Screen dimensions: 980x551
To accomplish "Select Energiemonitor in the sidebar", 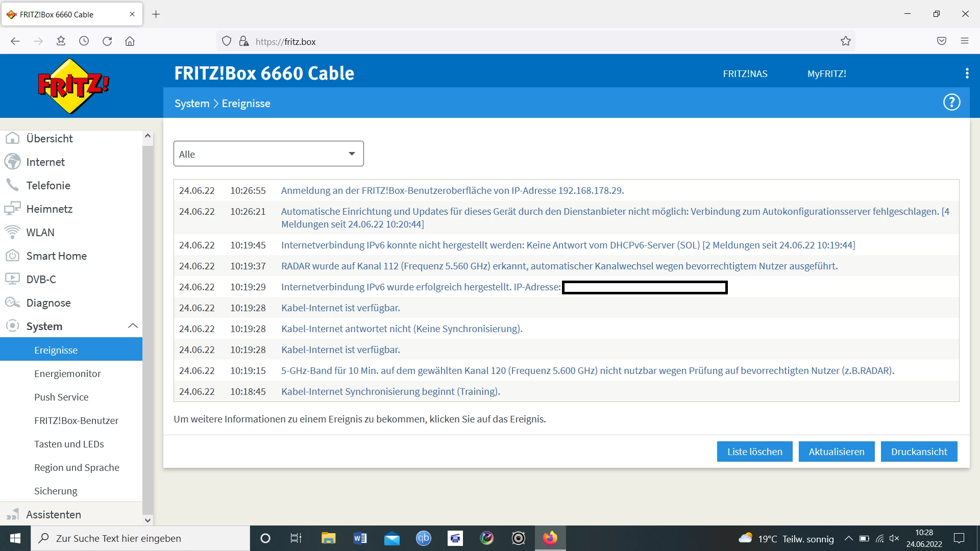I will (67, 373).
